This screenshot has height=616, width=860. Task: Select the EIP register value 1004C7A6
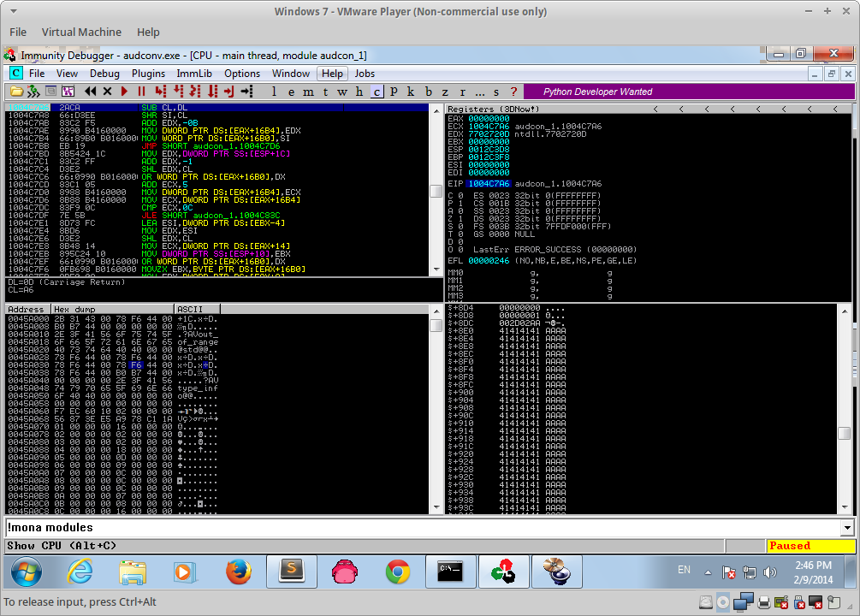click(489, 184)
